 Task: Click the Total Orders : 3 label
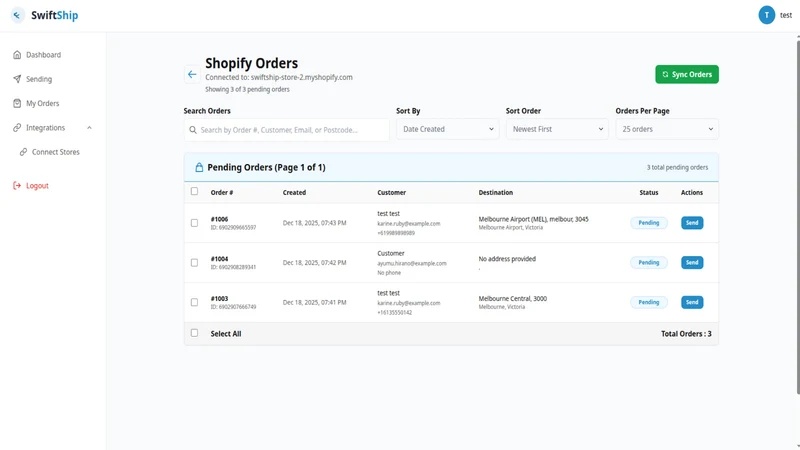click(686, 334)
